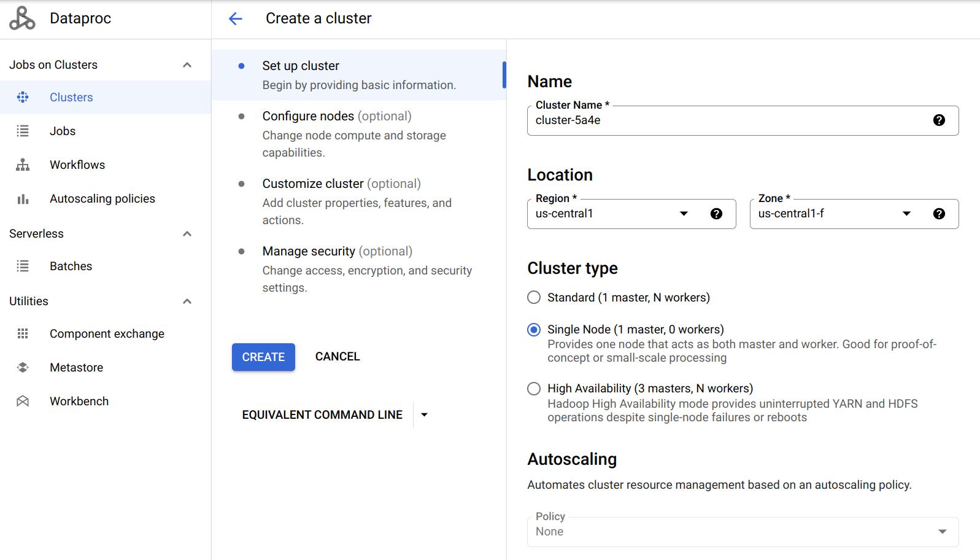980x560 pixels.
Task: Go back using the arrow icon
Action: (236, 18)
